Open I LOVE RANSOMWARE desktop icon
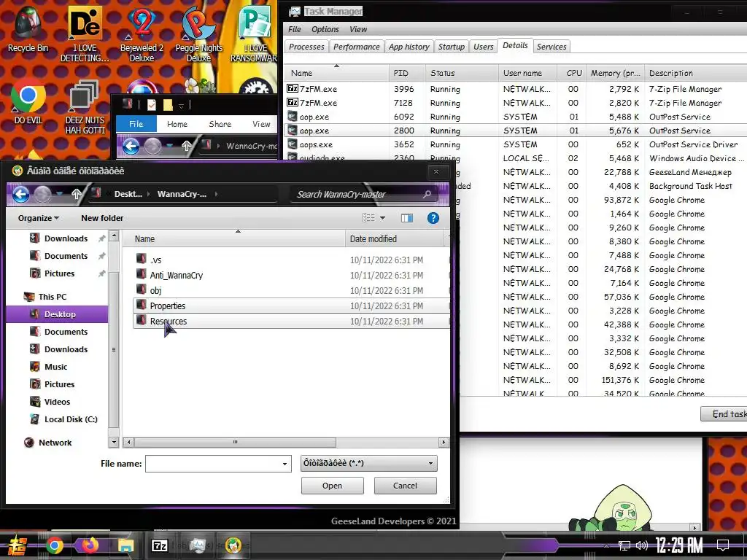 255,34
